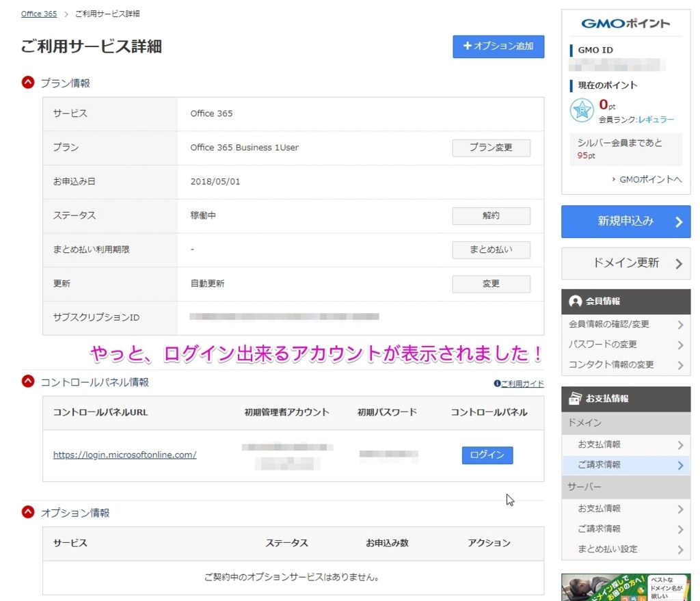Open ご請求情報 under サーバー
This screenshot has width=700, height=601.
pos(625,529)
